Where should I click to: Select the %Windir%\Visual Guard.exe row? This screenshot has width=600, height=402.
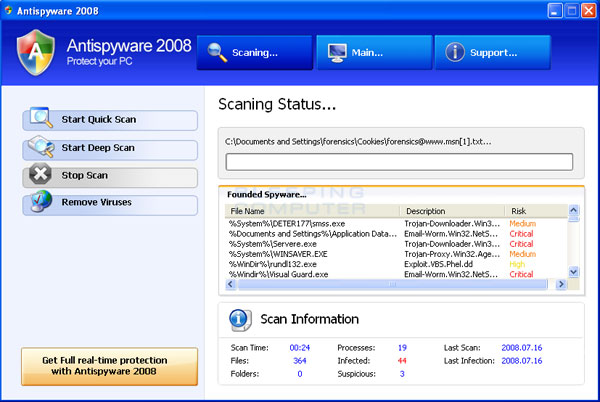coord(396,274)
